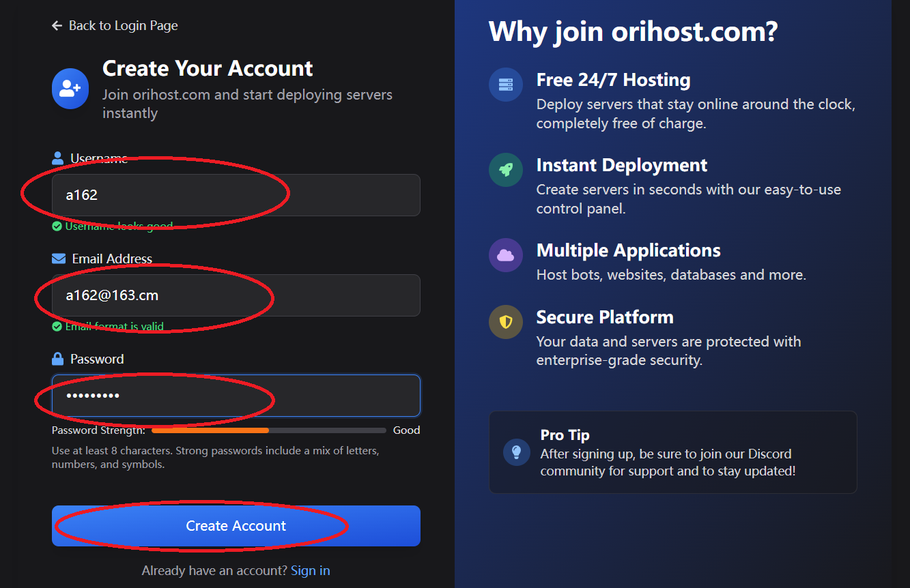Click the cloud icon for Multiple Applications
This screenshot has width=910, height=588.
(506, 255)
